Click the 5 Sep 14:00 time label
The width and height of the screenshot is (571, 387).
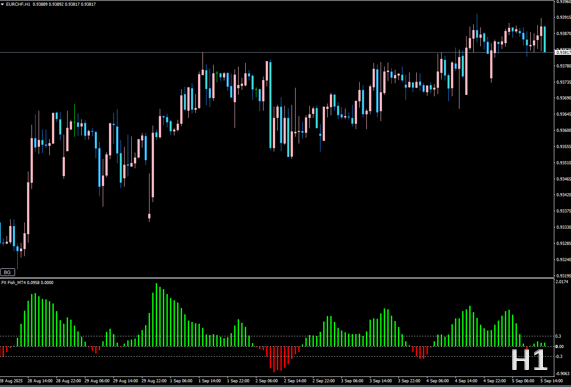[551, 381]
